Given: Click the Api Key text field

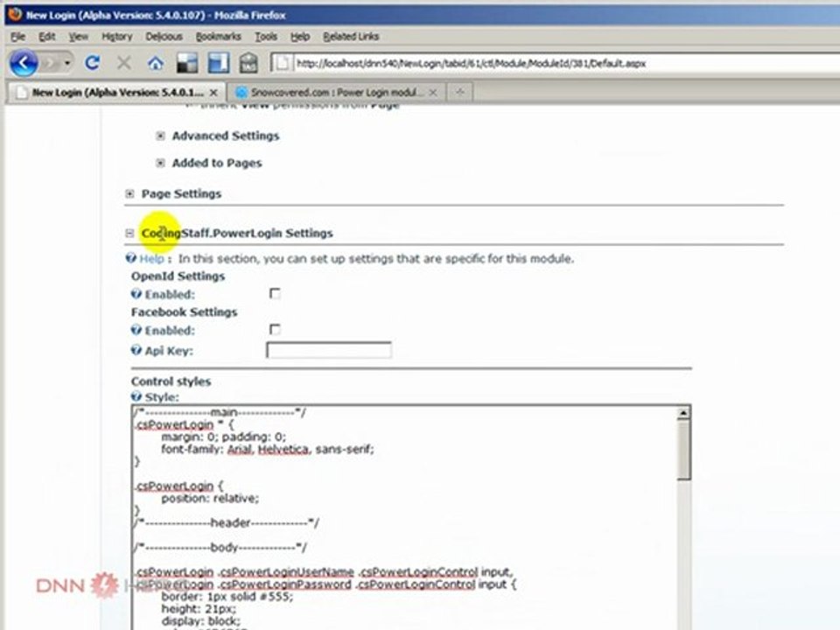Looking at the screenshot, I should click(329, 350).
